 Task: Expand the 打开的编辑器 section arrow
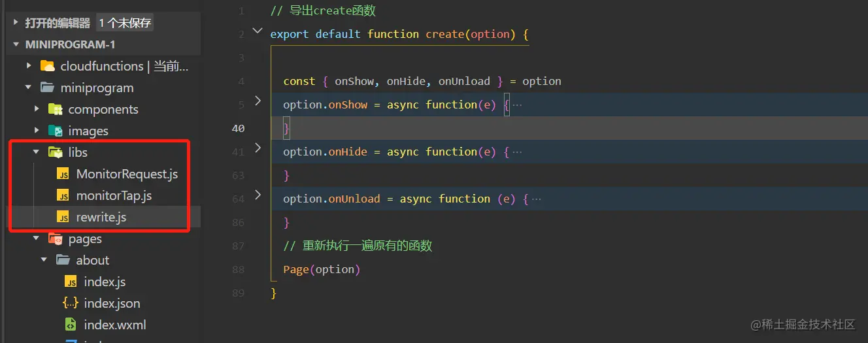(x=16, y=23)
